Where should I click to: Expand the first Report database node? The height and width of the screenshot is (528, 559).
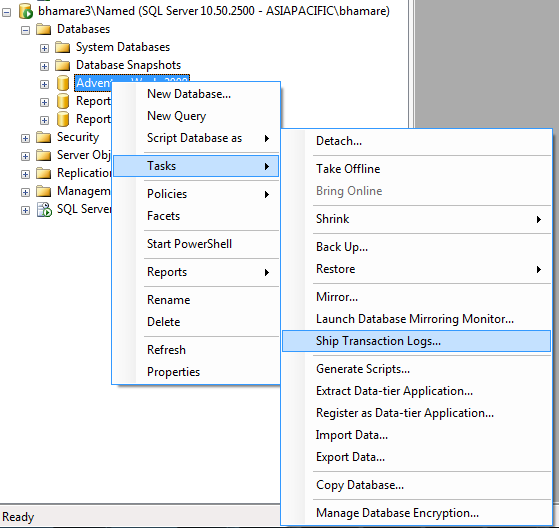pos(44,102)
